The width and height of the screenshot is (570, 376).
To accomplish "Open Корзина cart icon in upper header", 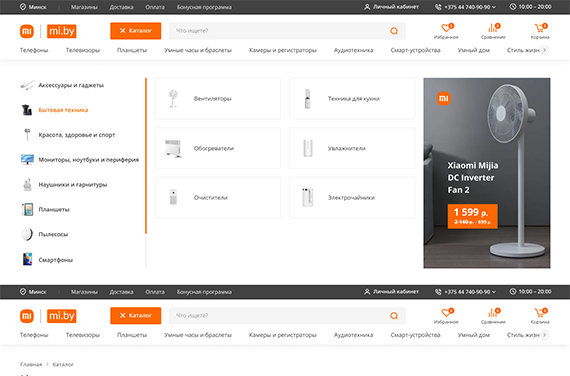I will tap(540, 28).
